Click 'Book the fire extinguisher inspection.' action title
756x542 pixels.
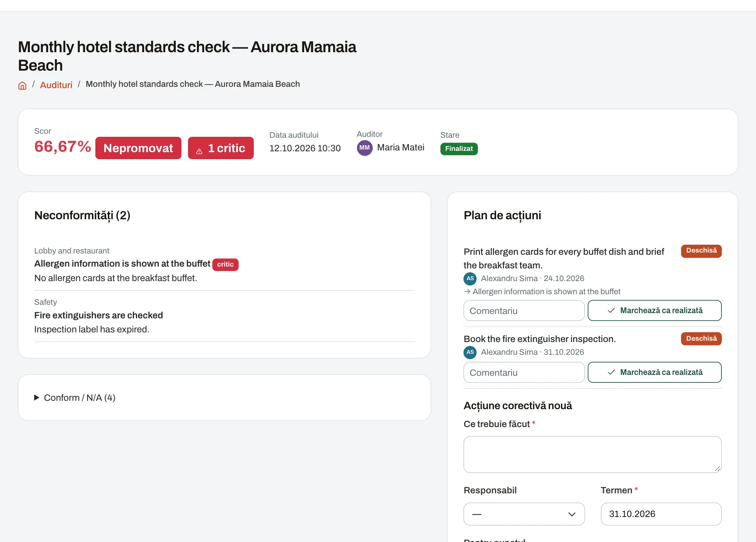[x=540, y=339]
